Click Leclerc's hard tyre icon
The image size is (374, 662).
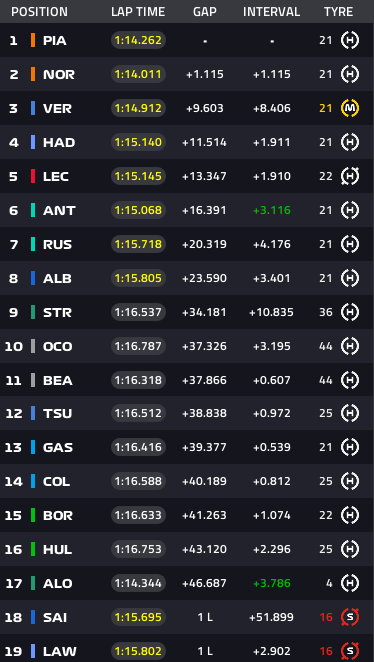[350, 176]
